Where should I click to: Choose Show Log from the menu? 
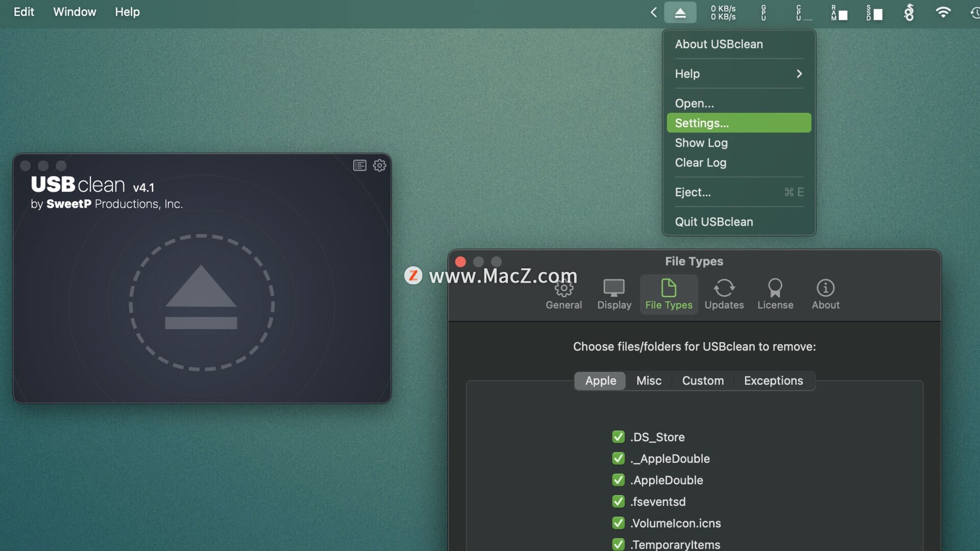pos(739,143)
